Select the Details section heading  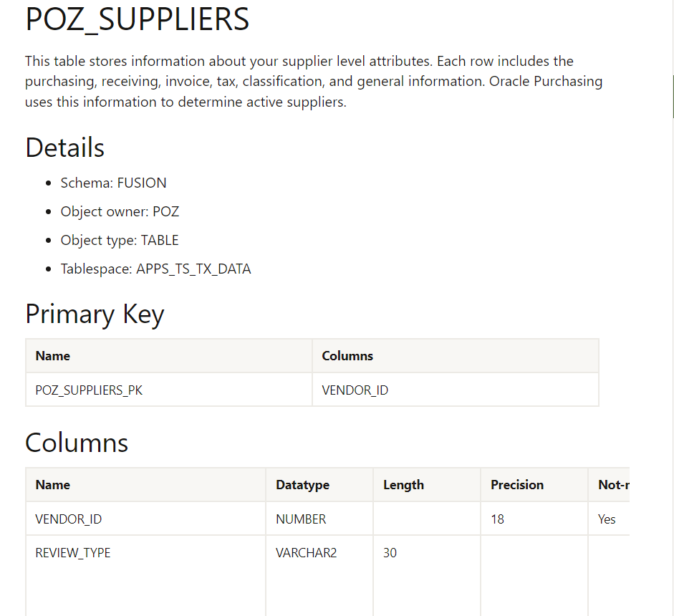pos(65,148)
